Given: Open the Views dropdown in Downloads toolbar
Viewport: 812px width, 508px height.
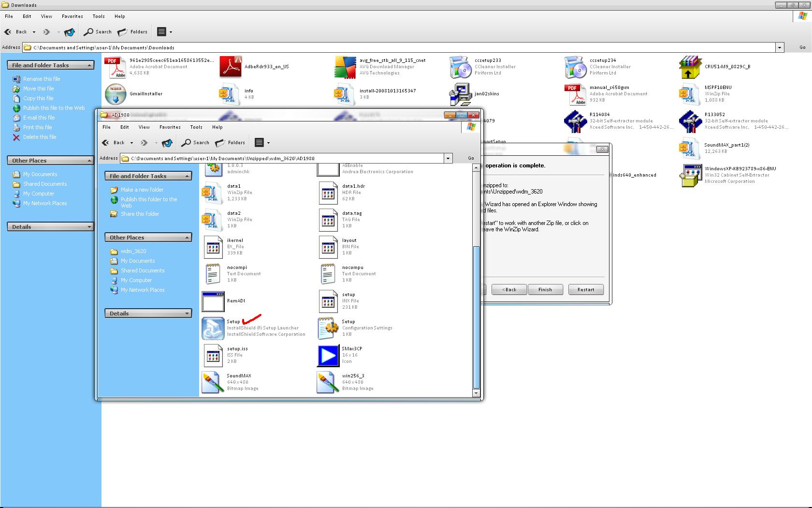Looking at the screenshot, I should pos(171,32).
